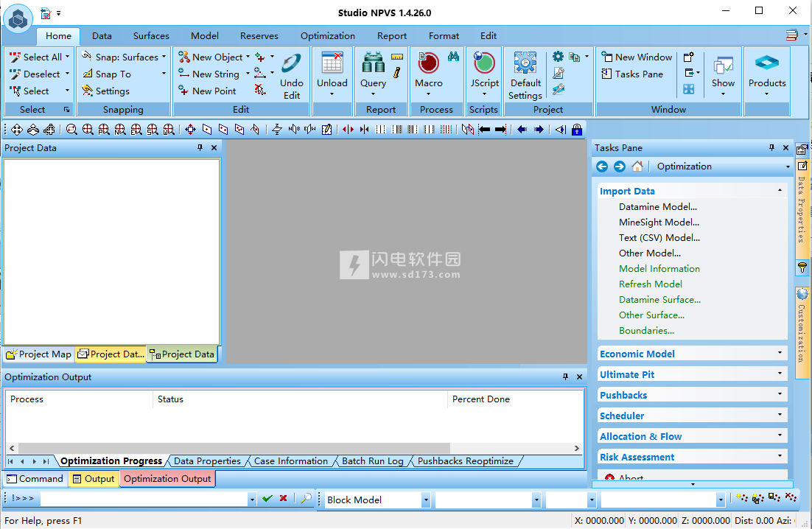Click the blue four-arrow center view icon
Image resolution: width=812 pixels, height=529 pixels.
coord(191,130)
